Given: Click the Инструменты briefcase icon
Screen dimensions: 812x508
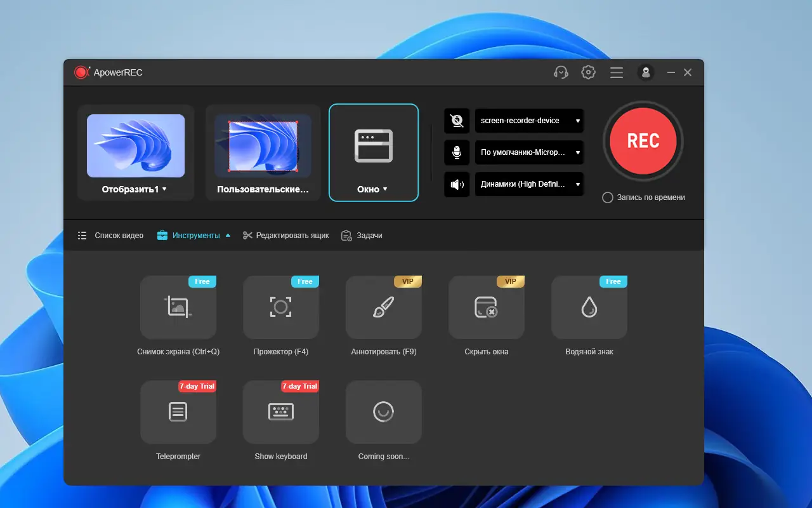Looking at the screenshot, I should (162, 236).
